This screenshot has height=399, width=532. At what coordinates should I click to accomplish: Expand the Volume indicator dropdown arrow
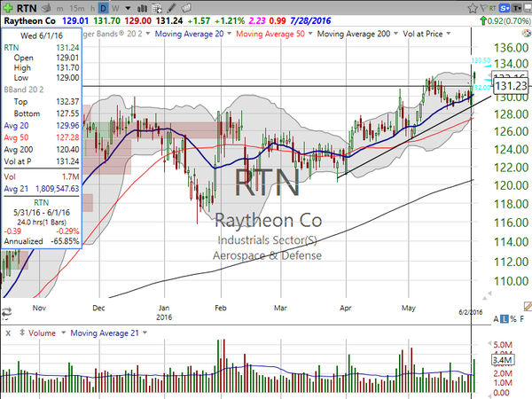[x=63, y=332]
